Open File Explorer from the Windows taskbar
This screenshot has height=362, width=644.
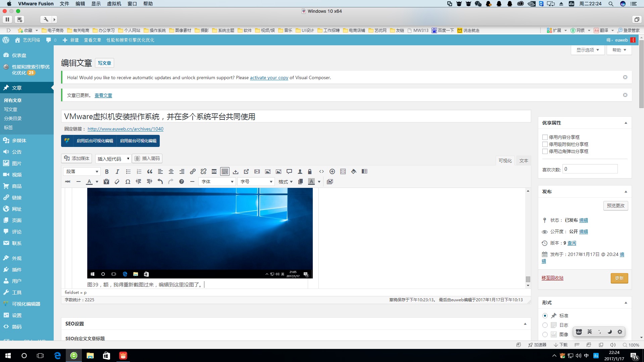(x=90, y=356)
